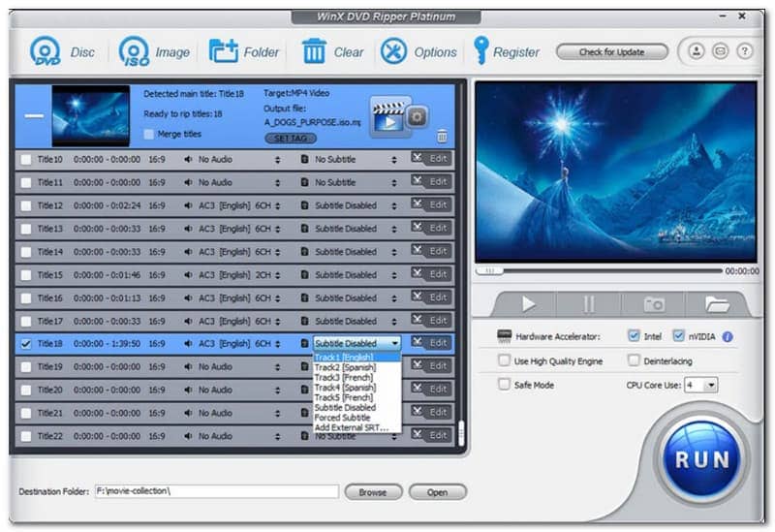Edit Title18 with scissors Edit button
Viewport: 775px width, 532px height.
[431, 343]
